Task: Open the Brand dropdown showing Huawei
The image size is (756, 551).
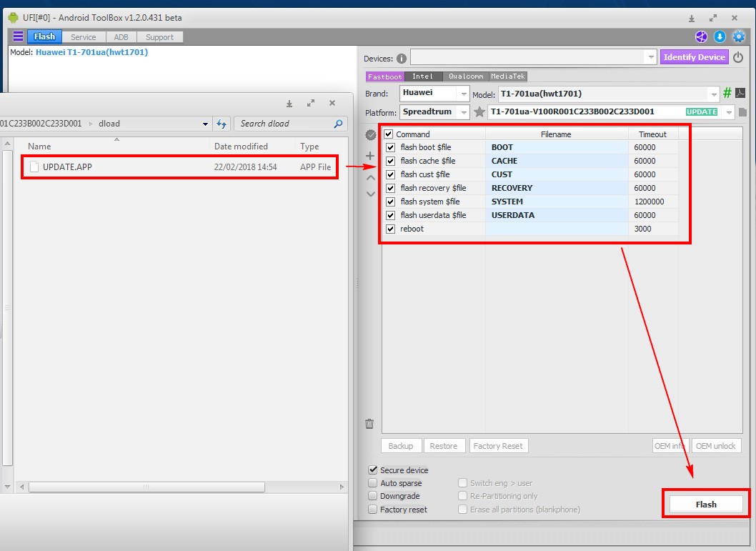Action: coord(434,93)
